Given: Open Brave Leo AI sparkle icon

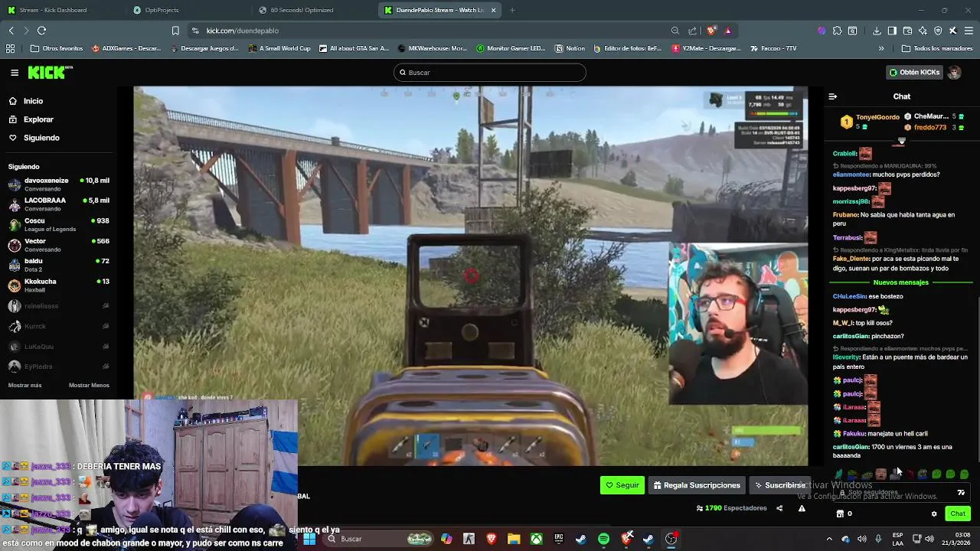Looking at the screenshot, I should pos(923,31).
